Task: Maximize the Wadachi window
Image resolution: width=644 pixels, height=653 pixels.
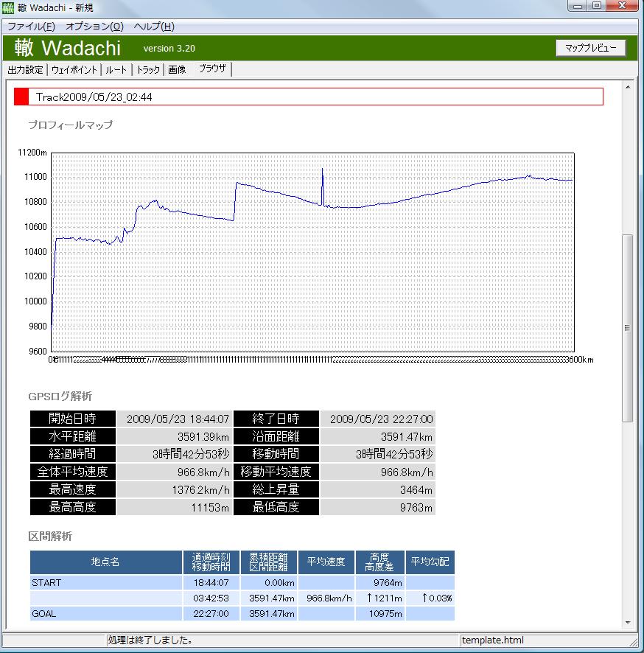Action: pyautogui.click(x=596, y=6)
